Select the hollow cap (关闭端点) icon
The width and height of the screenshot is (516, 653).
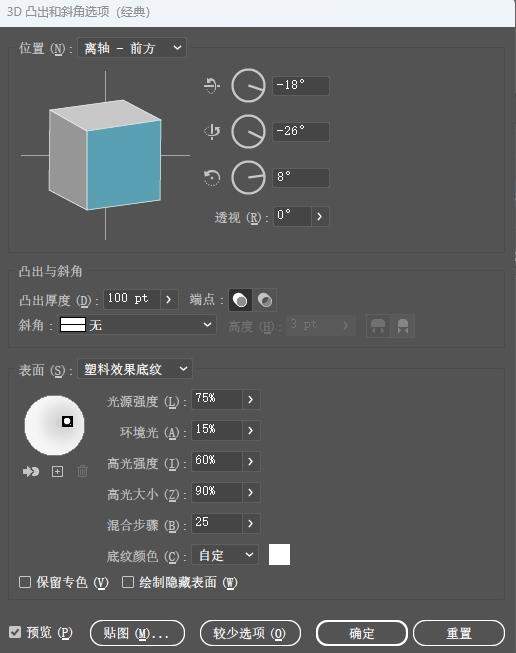pos(265,300)
